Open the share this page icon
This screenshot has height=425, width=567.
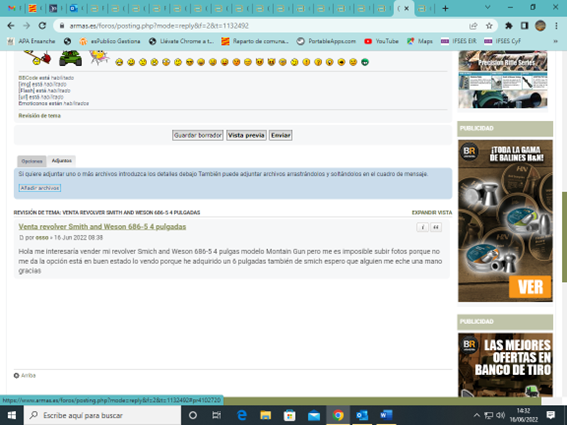tap(473, 26)
